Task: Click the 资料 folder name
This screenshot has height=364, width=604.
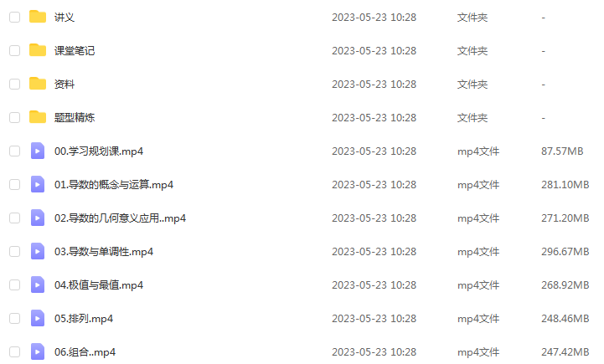Action: [x=65, y=85]
